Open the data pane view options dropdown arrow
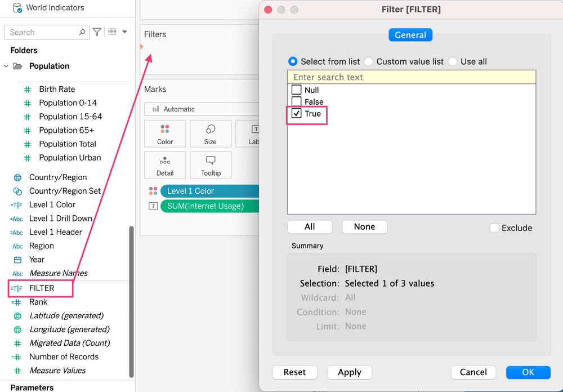Screen dimensions: 563x392 124,32
